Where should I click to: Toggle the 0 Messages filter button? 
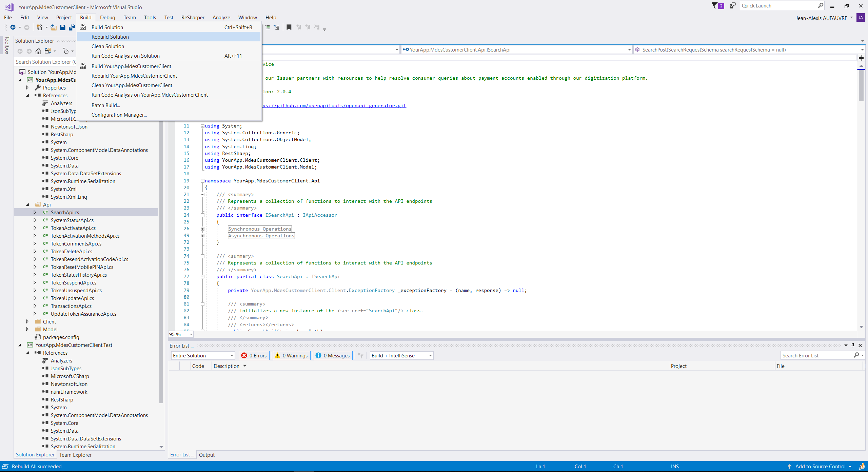point(333,355)
